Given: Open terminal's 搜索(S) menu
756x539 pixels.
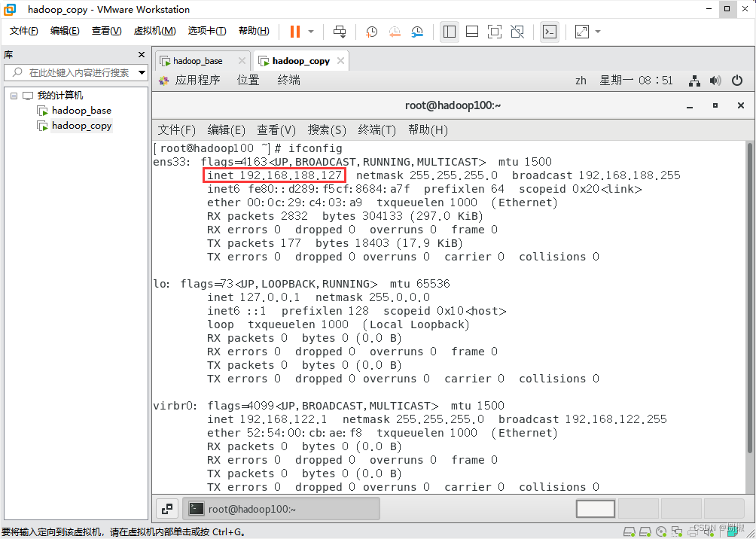Looking at the screenshot, I should tap(327, 130).
